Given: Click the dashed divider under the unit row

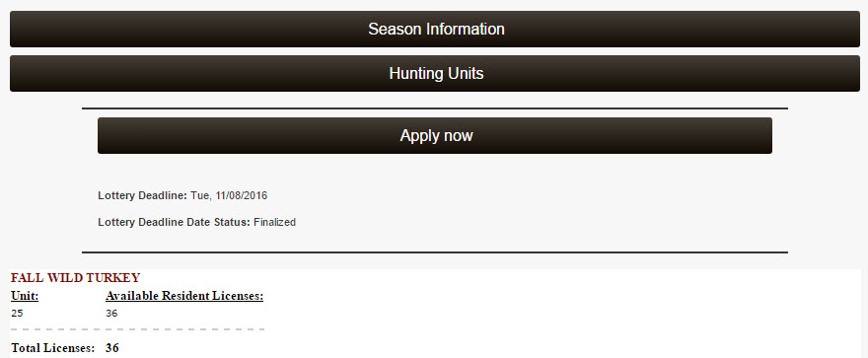Looking at the screenshot, I should 137,329.
